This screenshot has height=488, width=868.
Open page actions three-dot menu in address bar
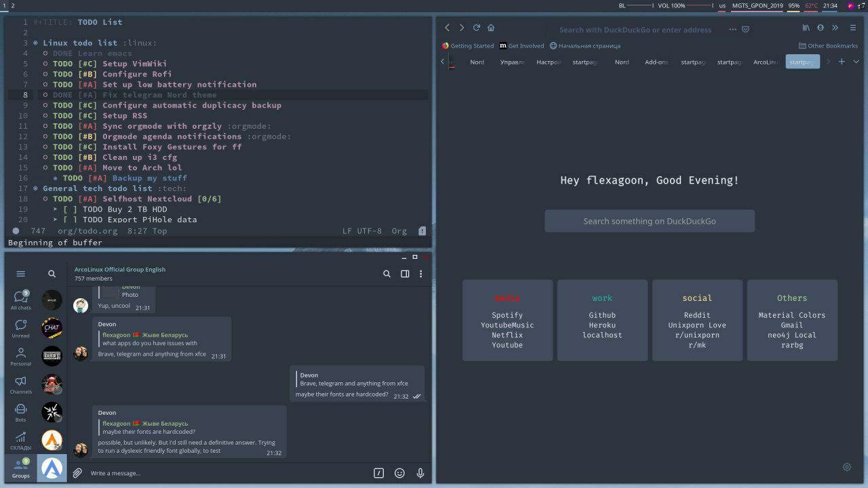732,29
